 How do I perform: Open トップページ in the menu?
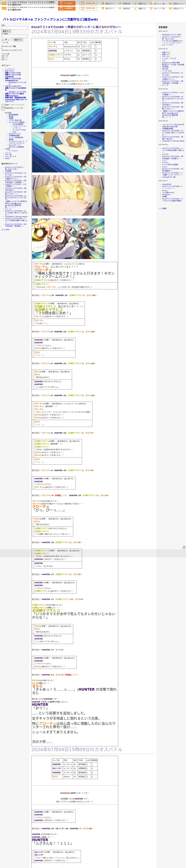tap(10, 69)
